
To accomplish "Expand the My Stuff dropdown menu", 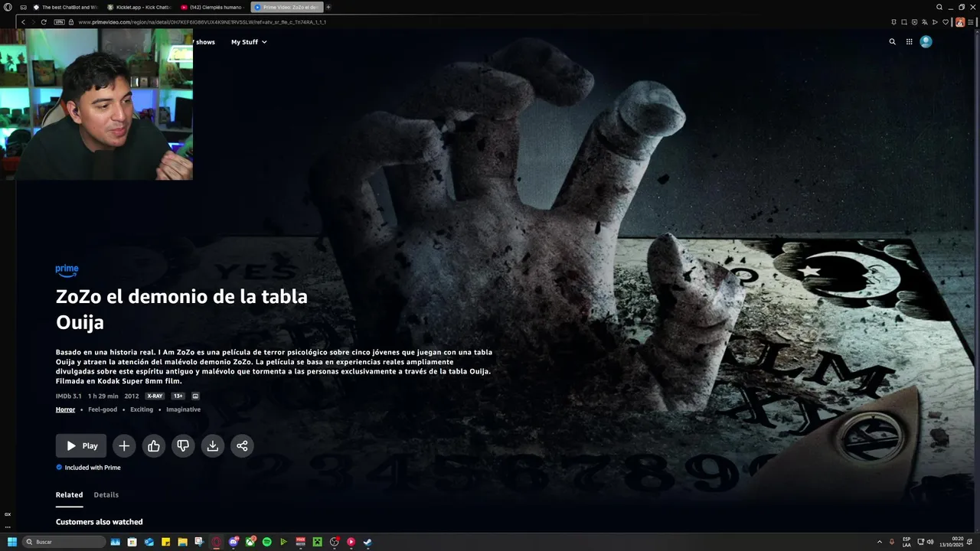I will 249,42.
